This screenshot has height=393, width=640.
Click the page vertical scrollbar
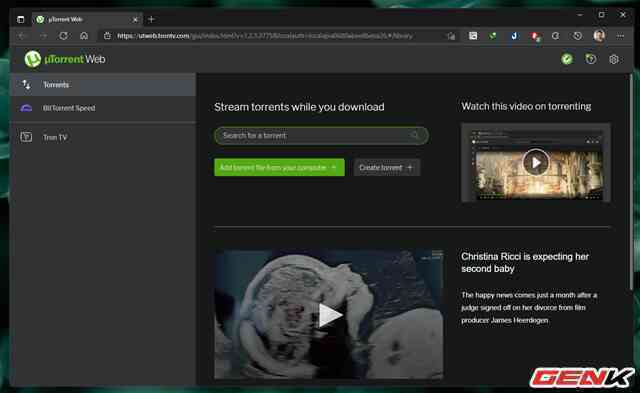632,181
